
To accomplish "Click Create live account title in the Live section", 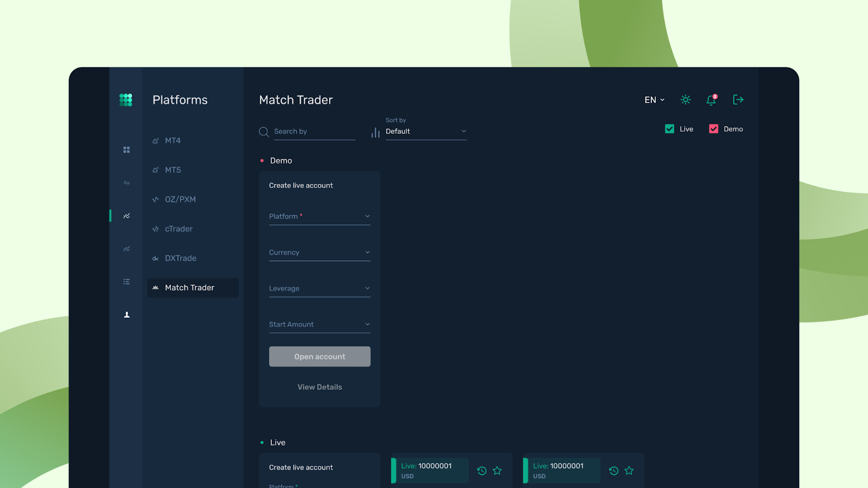I will [x=301, y=467].
